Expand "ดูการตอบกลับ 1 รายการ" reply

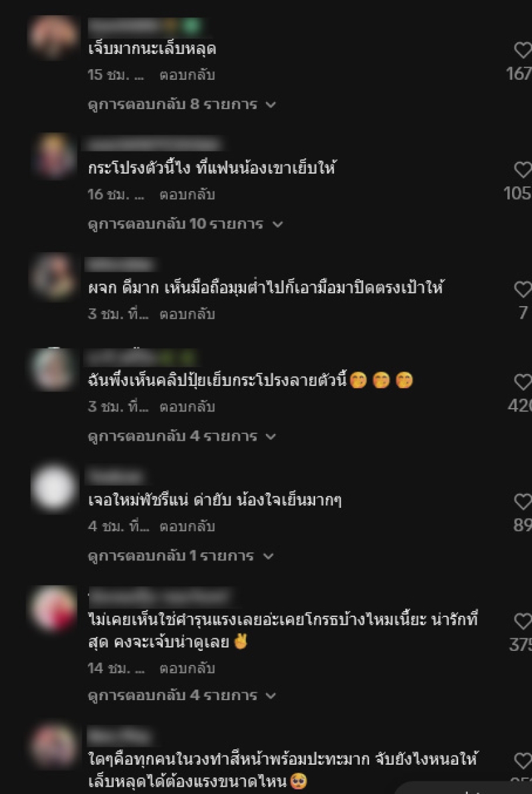pyautogui.click(x=181, y=556)
